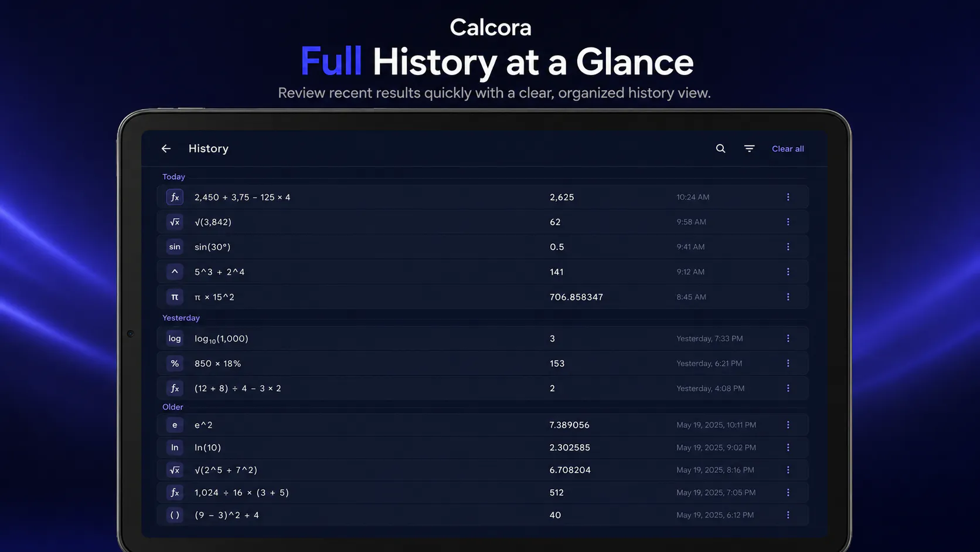Open options for sin(30°) entry

point(788,247)
